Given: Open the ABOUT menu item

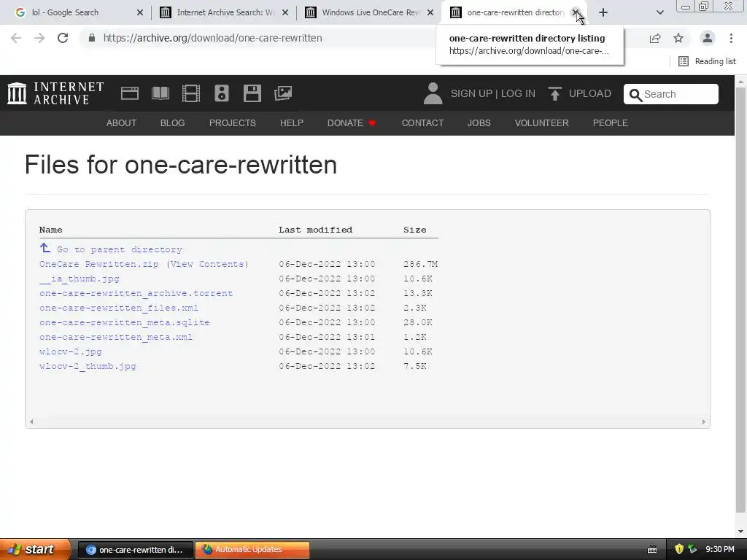Looking at the screenshot, I should click(121, 122).
